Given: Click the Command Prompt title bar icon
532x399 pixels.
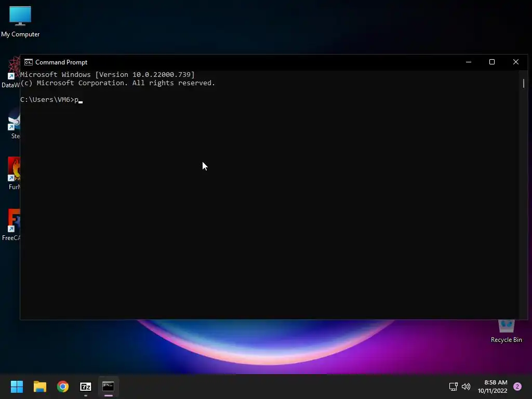Looking at the screenshot, I should click(29, 62).
